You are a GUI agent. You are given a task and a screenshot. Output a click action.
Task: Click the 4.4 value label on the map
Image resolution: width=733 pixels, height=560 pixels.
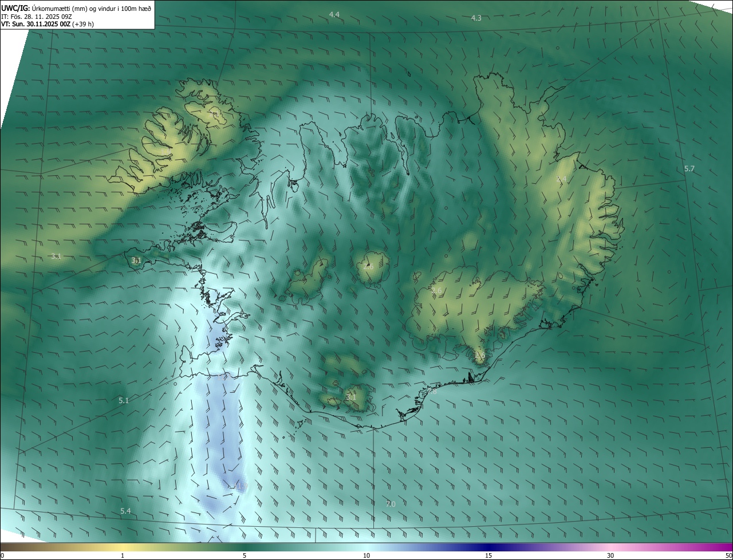click(x=334, y=14)
